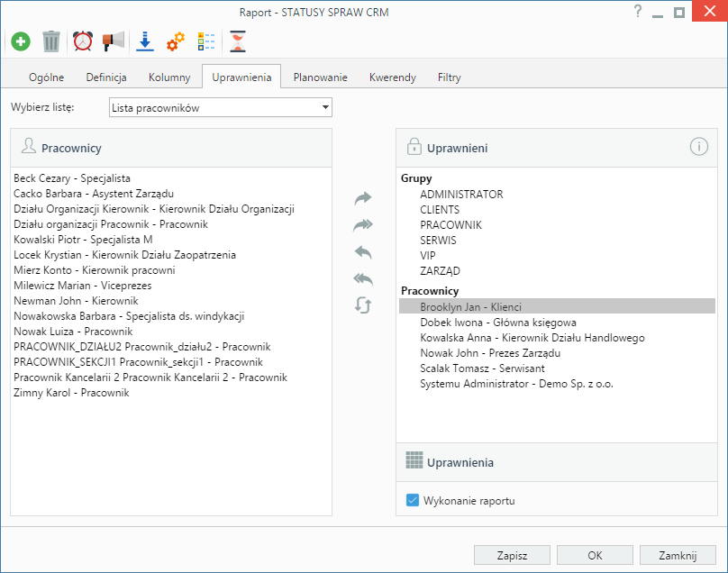The width and height of the screenshot is (728, 573).
Task: Select Locek Krystian in employees list
Action: pyautogui.click(x=125, y=255)
